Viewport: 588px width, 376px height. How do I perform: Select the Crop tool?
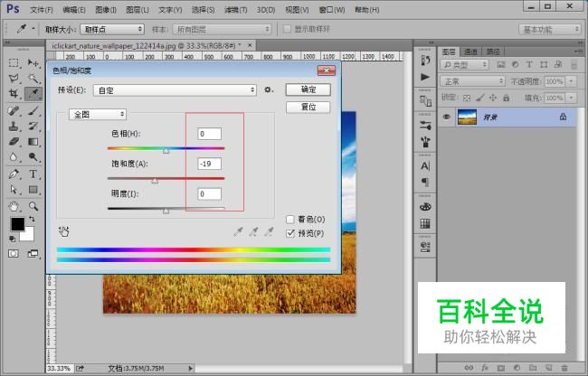pyautogui.click(x=14, y=94)
